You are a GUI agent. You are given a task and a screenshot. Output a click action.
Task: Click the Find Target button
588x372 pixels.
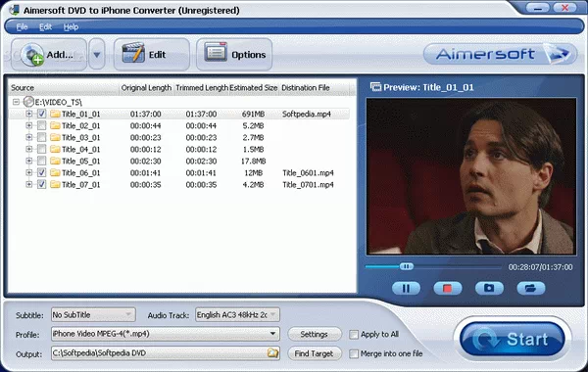315,353
